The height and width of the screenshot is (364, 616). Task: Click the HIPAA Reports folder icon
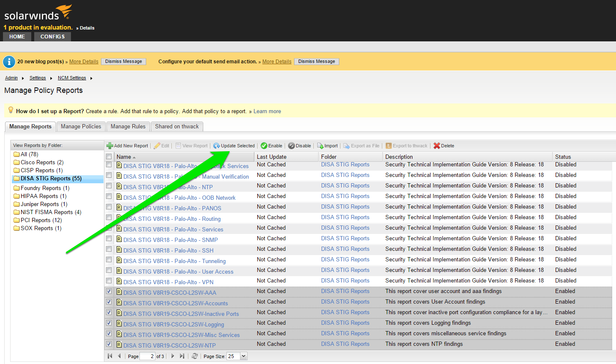click(17, 196)
